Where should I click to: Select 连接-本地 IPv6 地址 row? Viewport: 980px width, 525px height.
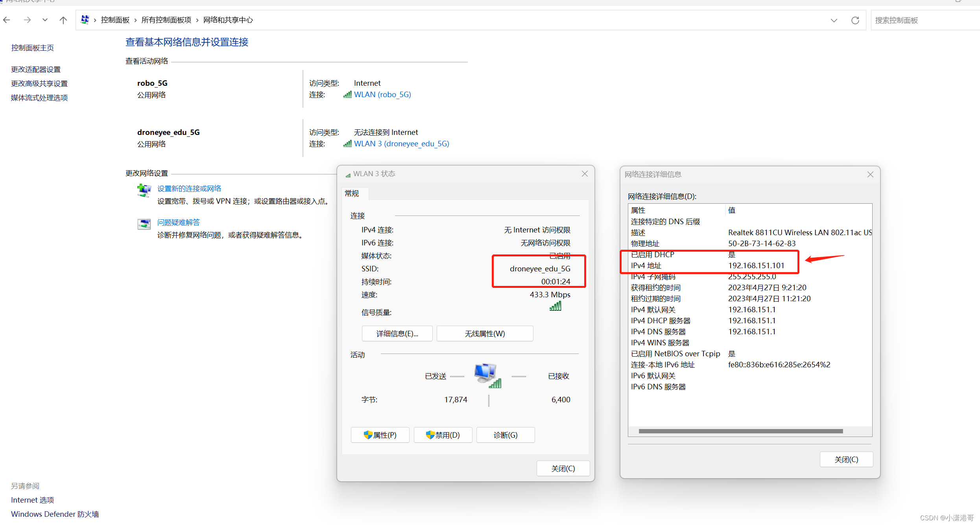(750, 365)
